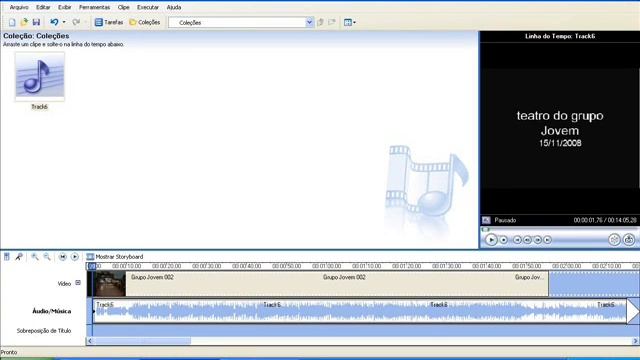Save the project with the floppy disk icon
Image resolution: width=640 pixels, height=360 pixels.
[x=36, y=22]
